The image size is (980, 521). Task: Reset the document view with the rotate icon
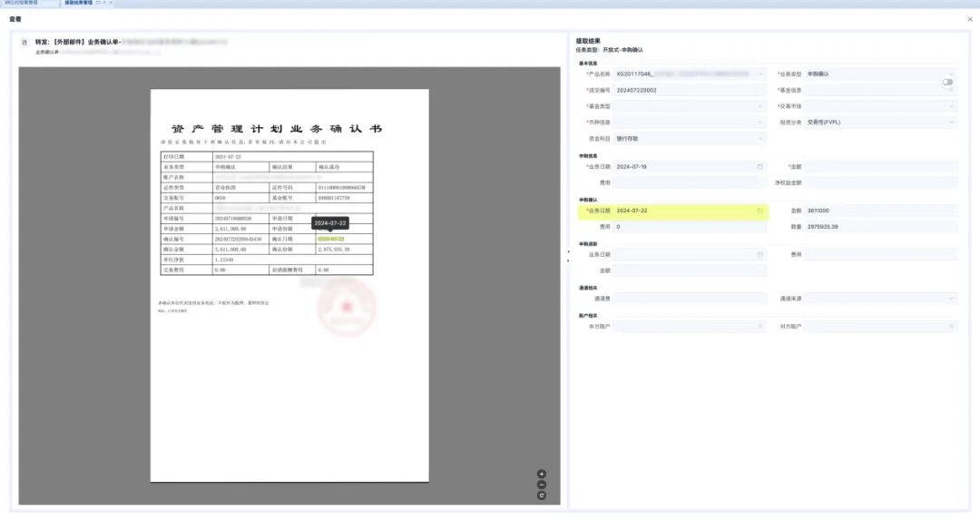542,496
